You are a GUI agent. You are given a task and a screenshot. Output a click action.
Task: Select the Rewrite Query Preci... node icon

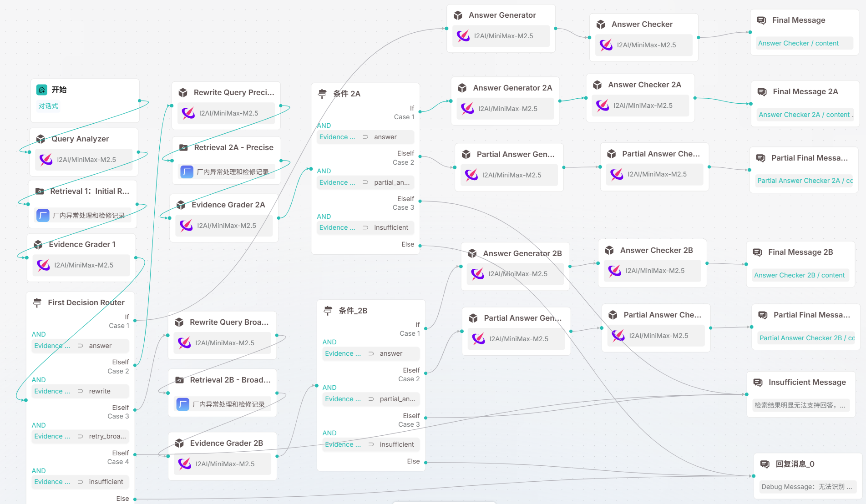tap(183, 92)
